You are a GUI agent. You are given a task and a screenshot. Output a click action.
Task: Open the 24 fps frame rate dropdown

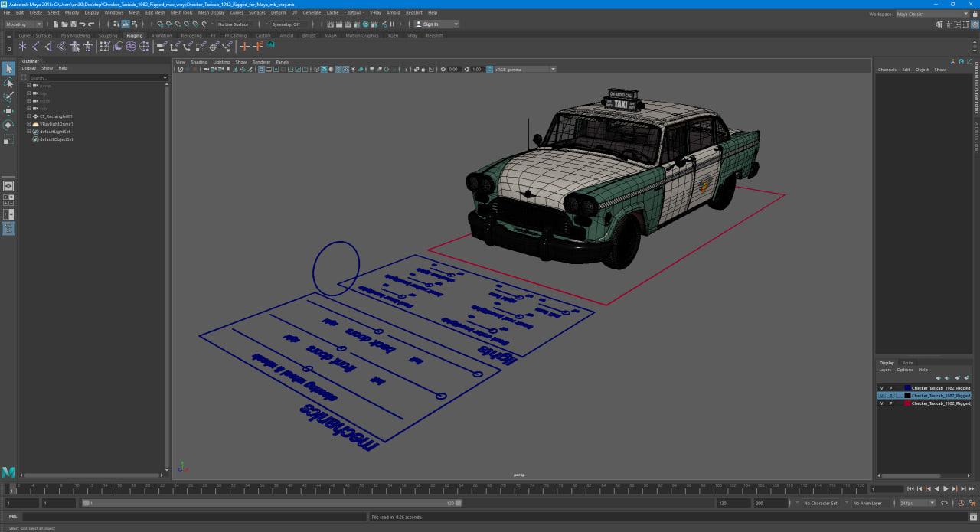pos(916,503)
